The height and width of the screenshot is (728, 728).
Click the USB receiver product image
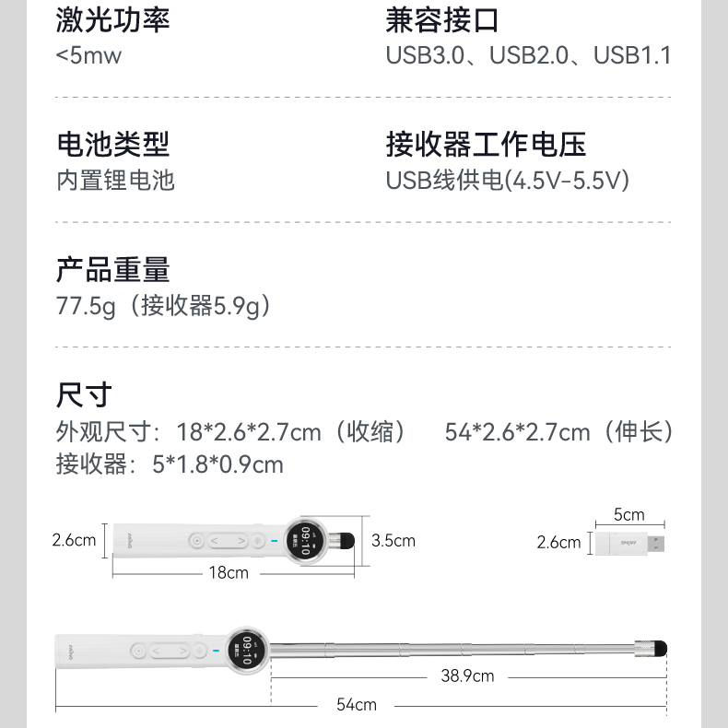628,543
